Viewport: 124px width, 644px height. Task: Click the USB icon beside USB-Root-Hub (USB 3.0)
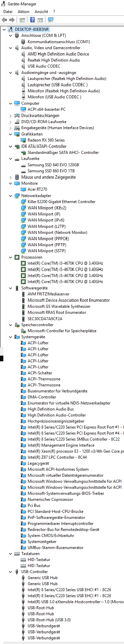coord(23,620)
